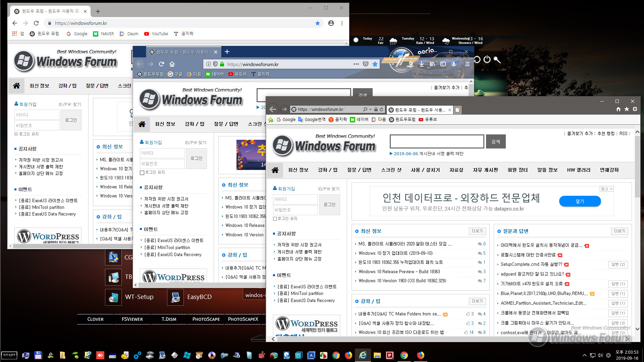Open IE home button
Image resolution: width=644 pixels, height=362 pixels.
click(x=619, y=109)
